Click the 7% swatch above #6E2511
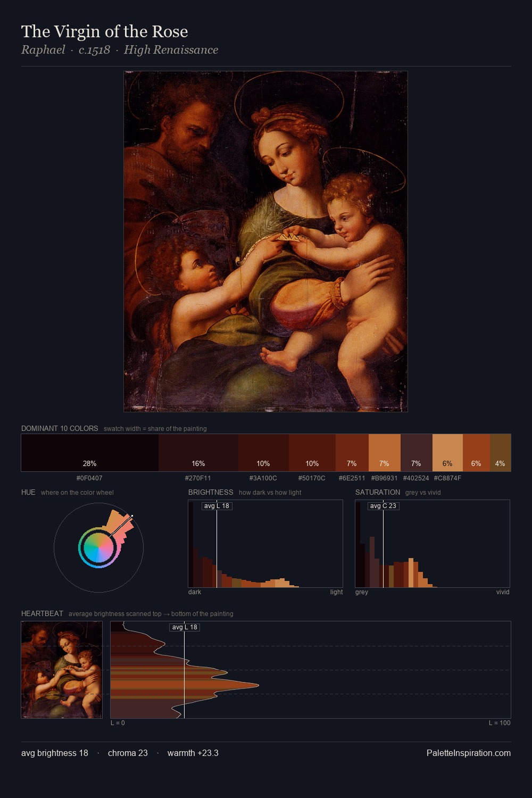The width and height of the screenshot is (532, 798). (352, 453)
